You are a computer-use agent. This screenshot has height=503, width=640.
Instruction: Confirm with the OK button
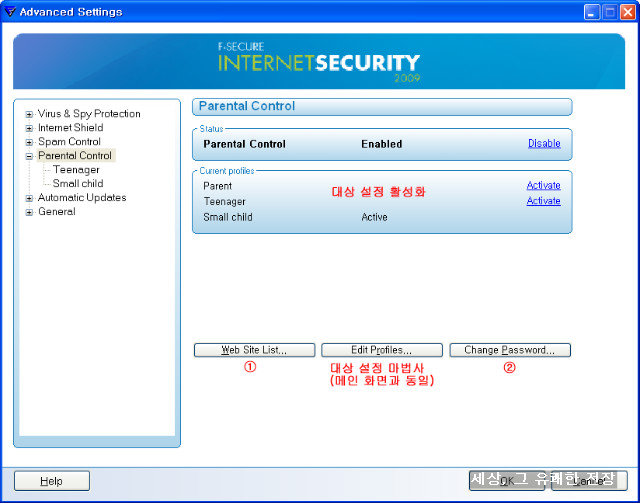(507, 481)
